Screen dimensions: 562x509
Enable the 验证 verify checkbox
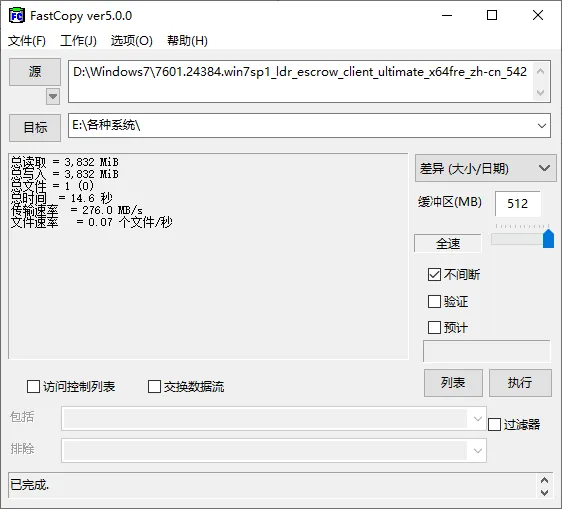click(434, 301)
